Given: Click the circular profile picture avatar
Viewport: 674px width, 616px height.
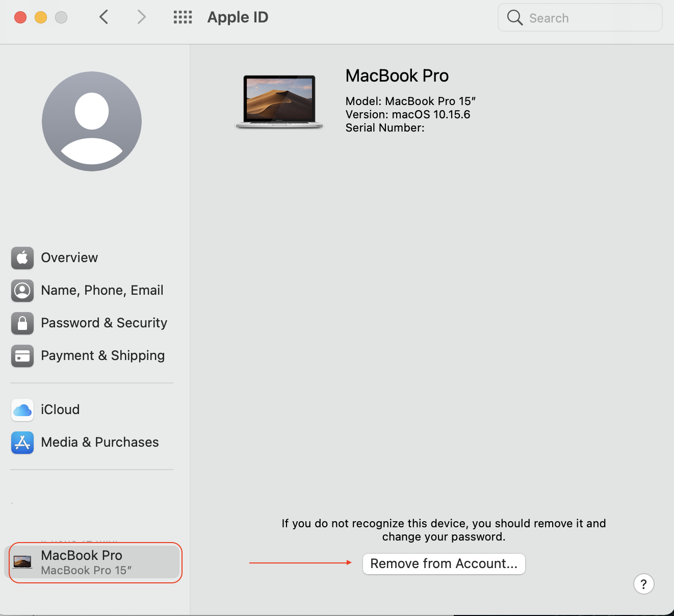Looking at the screenshot, I should [91, 121].
